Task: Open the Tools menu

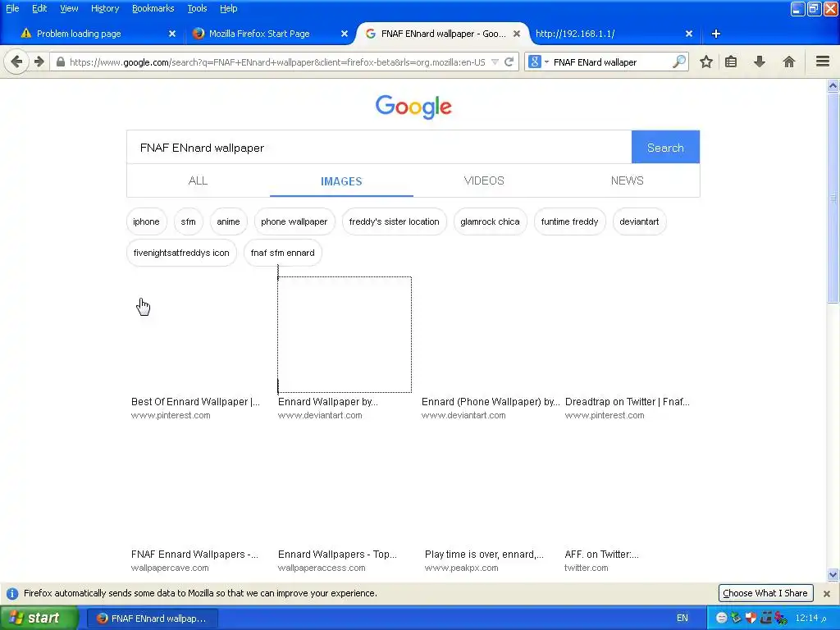Action: pos(197,8)
